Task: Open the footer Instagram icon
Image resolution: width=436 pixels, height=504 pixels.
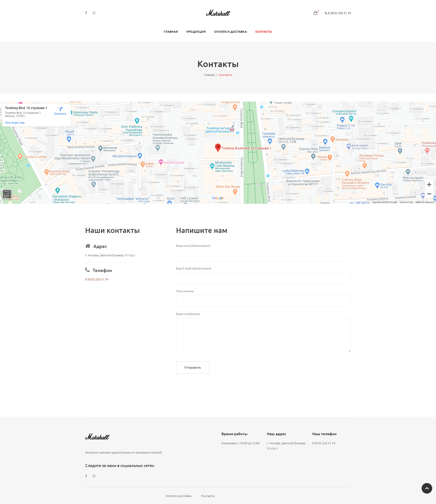Action: tap(94, 476)
